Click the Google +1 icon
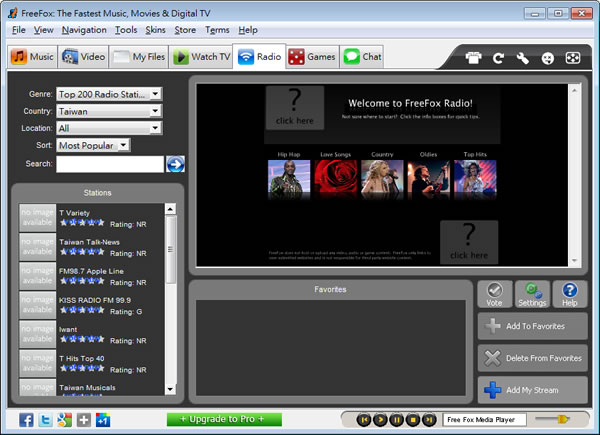 click(103, 420)
